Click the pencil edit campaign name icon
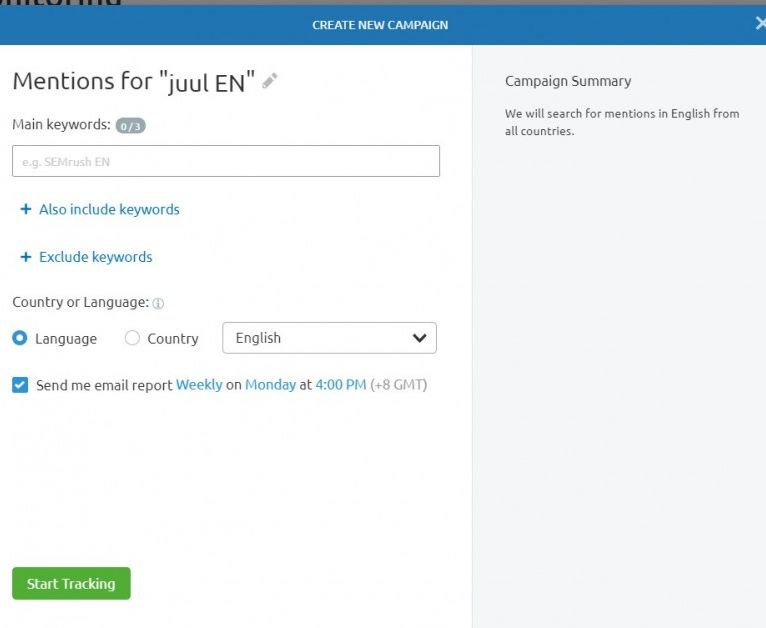The height and width of the screenshot is (628, 766). click(x=269, y=81)
